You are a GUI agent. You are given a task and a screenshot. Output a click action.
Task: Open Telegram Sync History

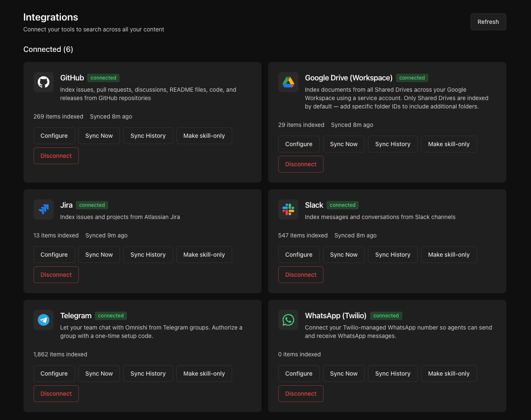coord(148,374)
